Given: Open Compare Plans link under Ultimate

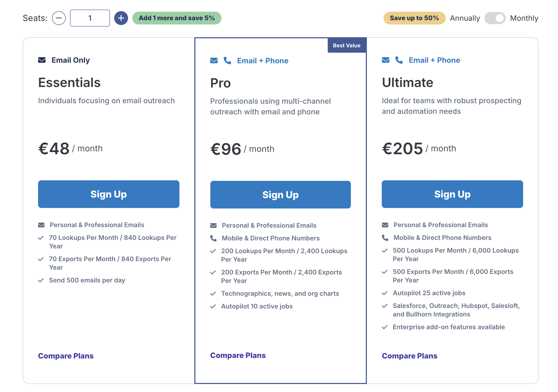Looking at the screenshot, I should 409,356.
